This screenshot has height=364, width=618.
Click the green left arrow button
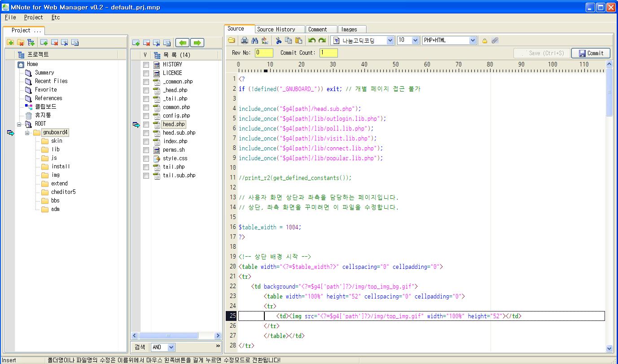(x=182, y=43)
